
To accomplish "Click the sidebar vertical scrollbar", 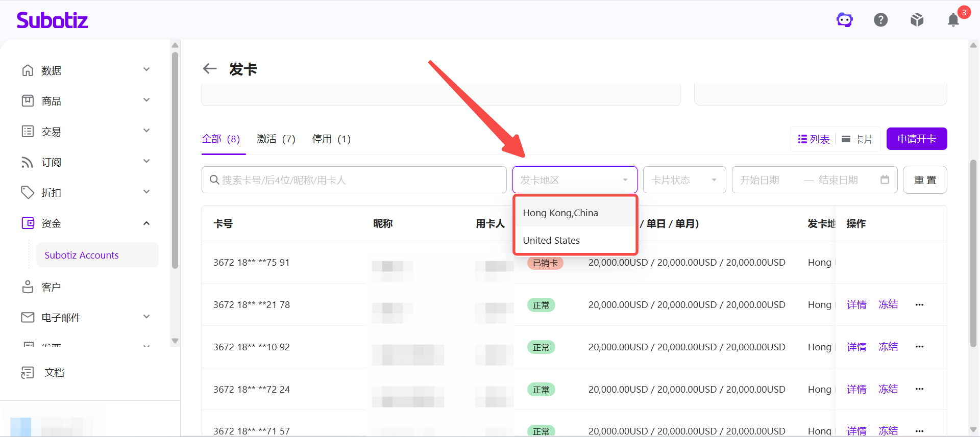I will 175,159.
